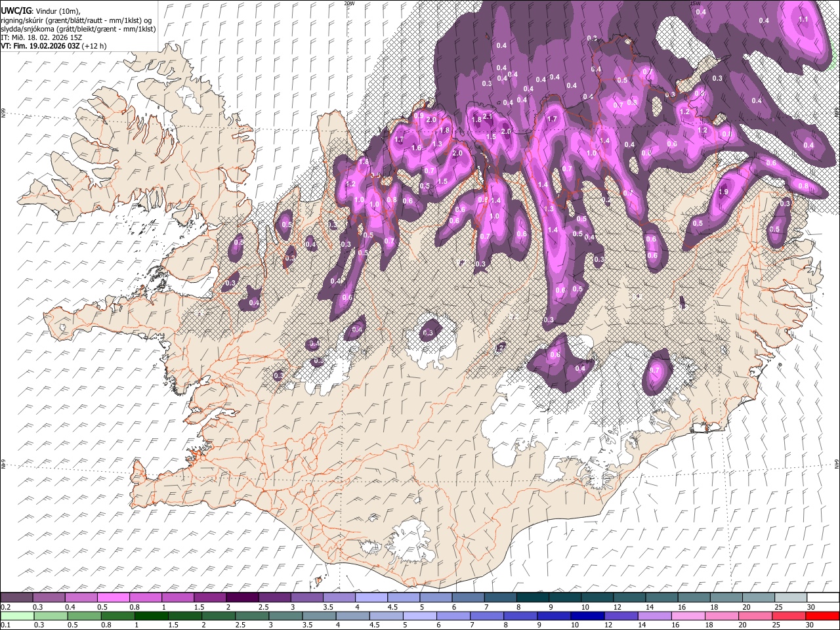Click the grey-purple 0.2 snow legend swatch
The width and height of the screenshot is (840, 630).
click(x=16, y=597)
